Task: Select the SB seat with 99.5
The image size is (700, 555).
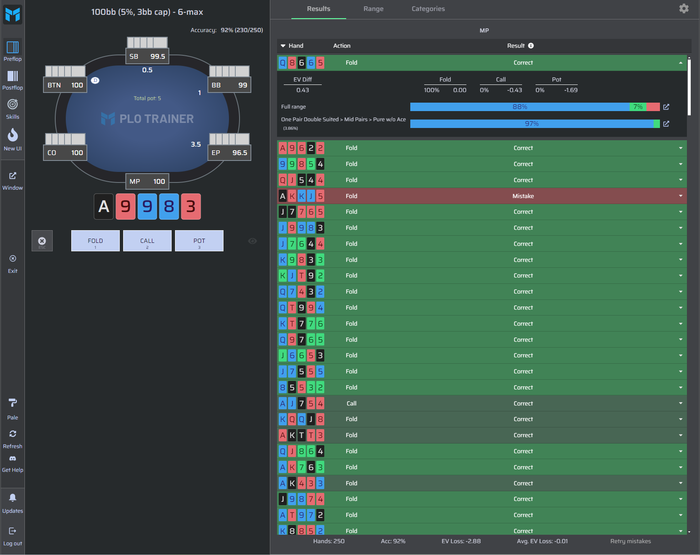Action: click(147, 56)
